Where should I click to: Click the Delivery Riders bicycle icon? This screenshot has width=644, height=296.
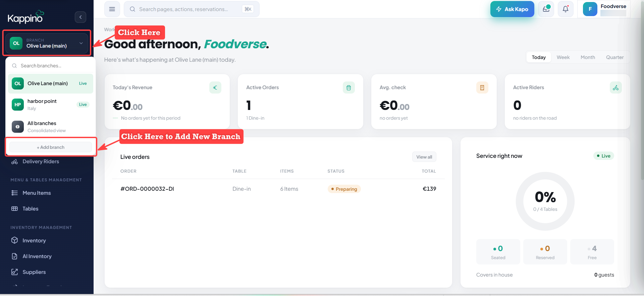(x=14, y=162)
